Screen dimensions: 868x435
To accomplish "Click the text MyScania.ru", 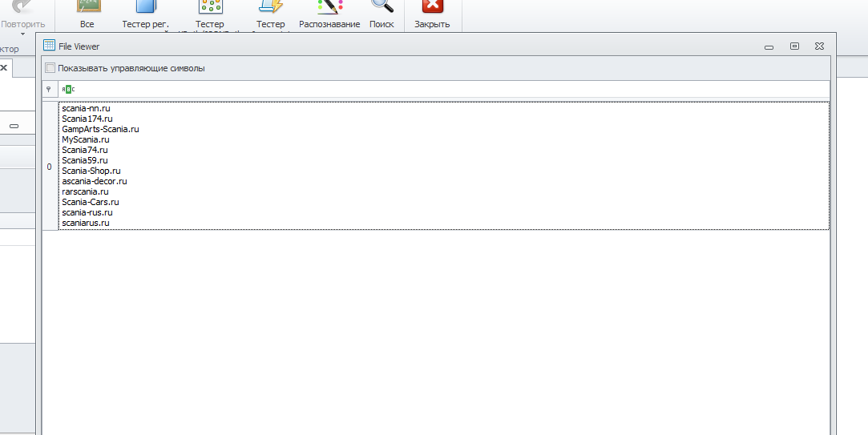I will (x=86, y=139).
